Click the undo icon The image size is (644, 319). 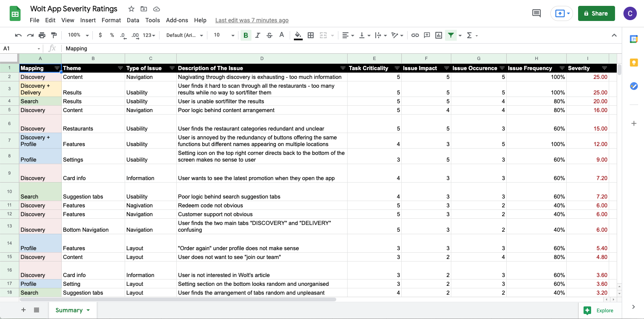click(x=18, y=35)
